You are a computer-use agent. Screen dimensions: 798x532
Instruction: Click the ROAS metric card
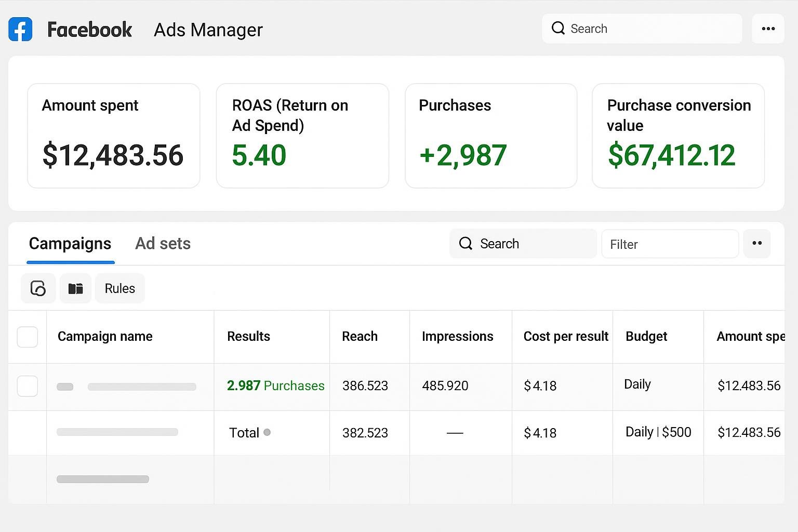(x=302, y=136)
